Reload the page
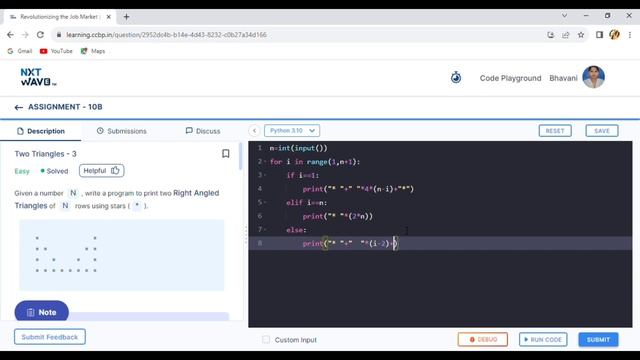Viewport: 640px width, 360px height. click(40, 35)
